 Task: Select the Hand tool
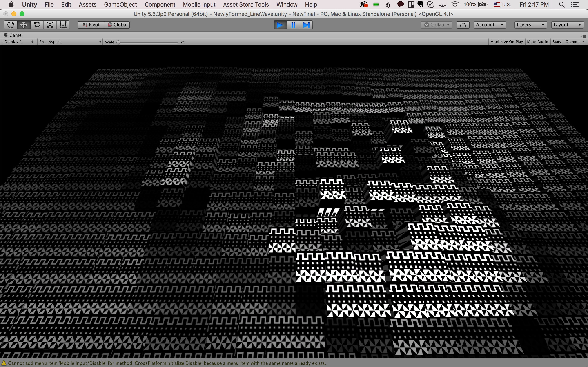point(11,25)
